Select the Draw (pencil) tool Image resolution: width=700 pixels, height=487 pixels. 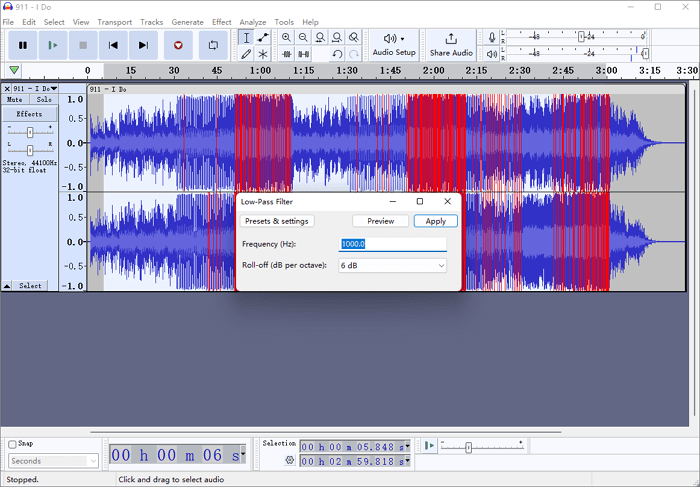(x=246, y=54)
